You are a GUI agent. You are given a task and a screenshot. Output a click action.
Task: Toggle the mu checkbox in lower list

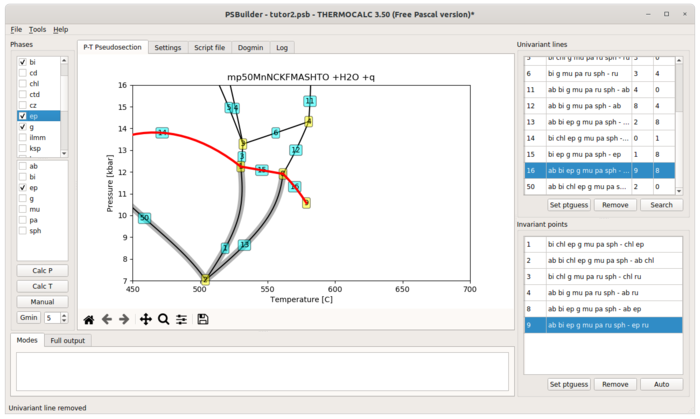[23, 209]
